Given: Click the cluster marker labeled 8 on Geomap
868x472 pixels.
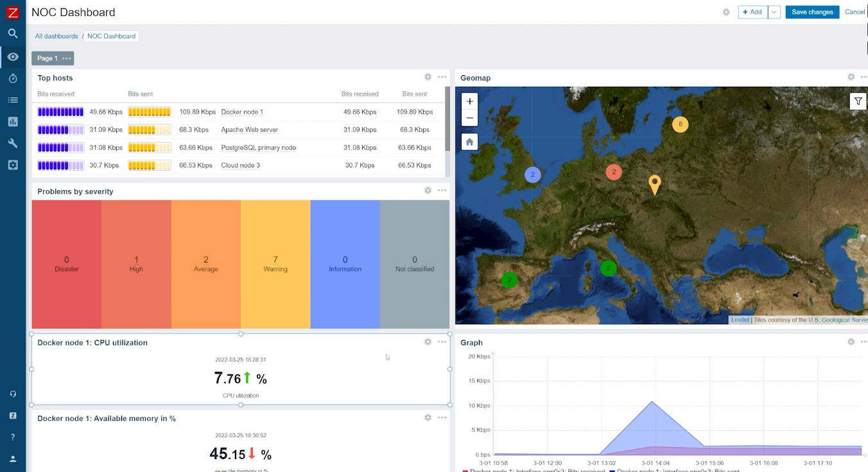Looking at the screenshot, I should 680,124.
